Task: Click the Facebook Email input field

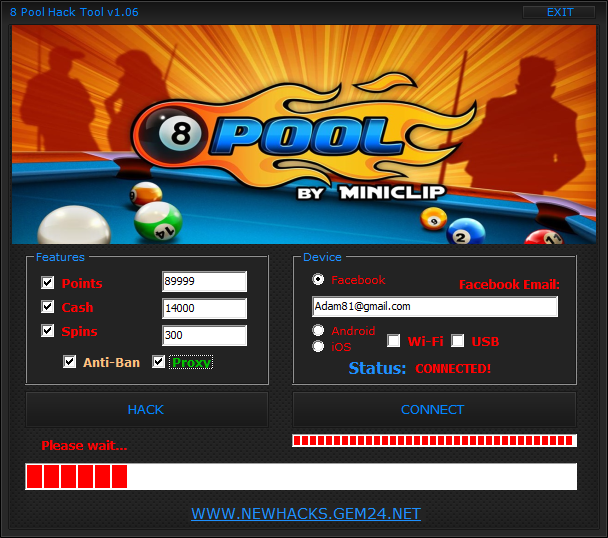Action: point(435,306)
